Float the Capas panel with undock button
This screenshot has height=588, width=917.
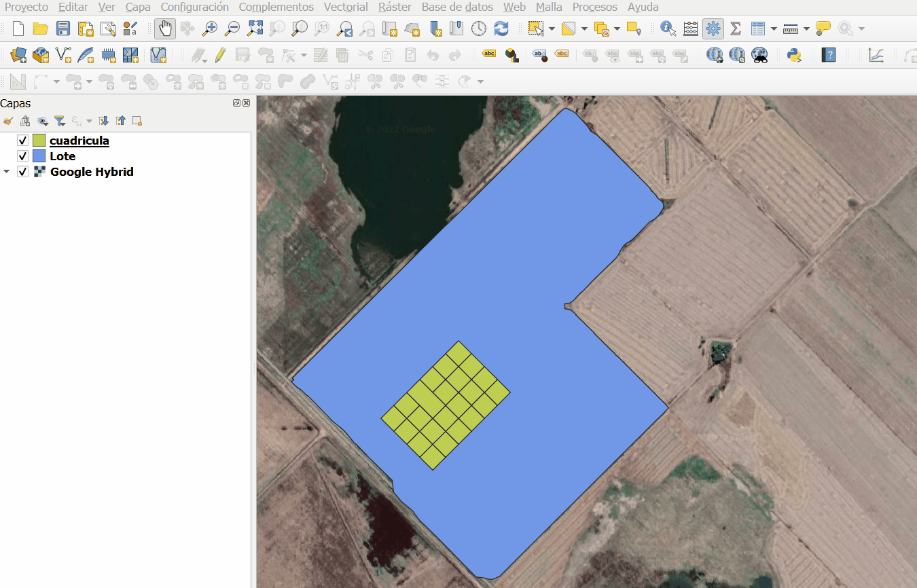point(236,103)
